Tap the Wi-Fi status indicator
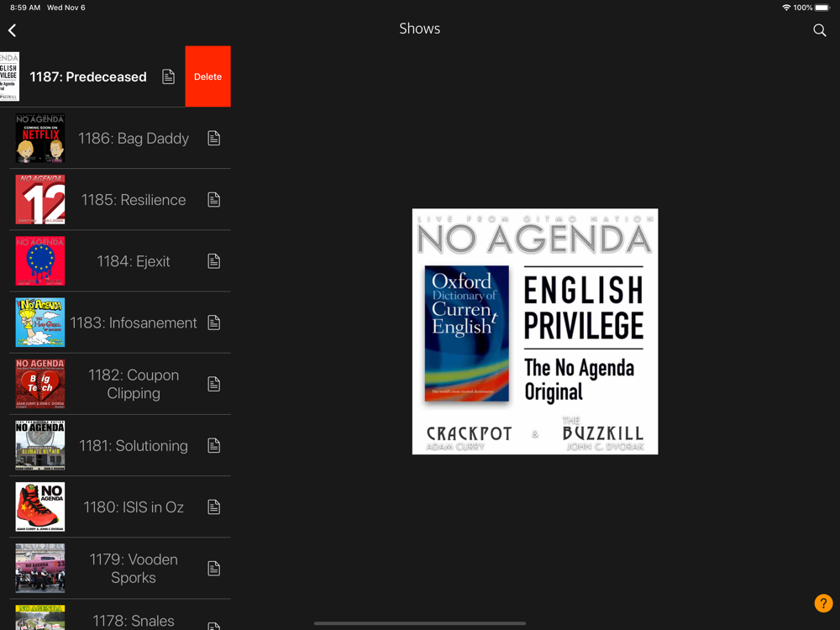 [786, 8]
